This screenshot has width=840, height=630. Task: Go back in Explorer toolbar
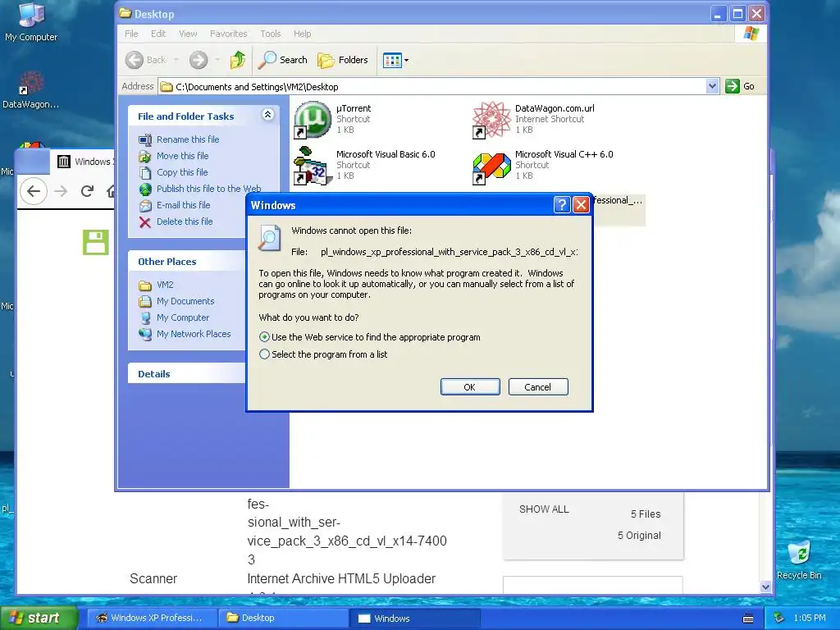click(x=146, y=60)
